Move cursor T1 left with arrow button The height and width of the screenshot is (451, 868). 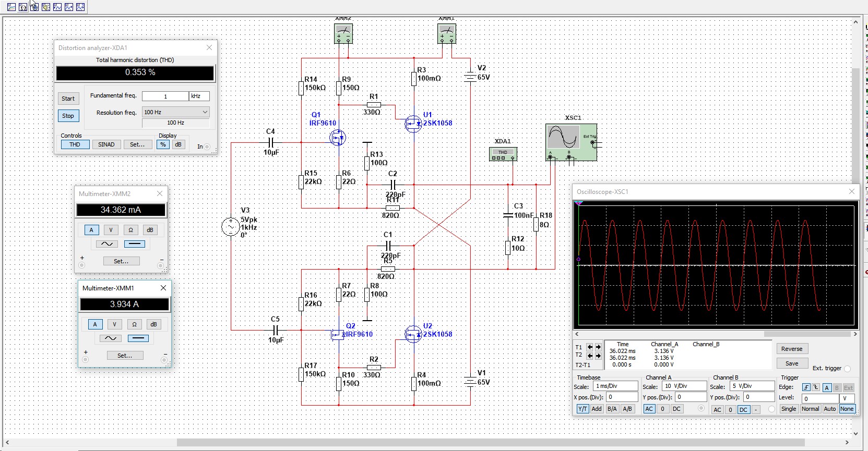[x=590, y=347]
